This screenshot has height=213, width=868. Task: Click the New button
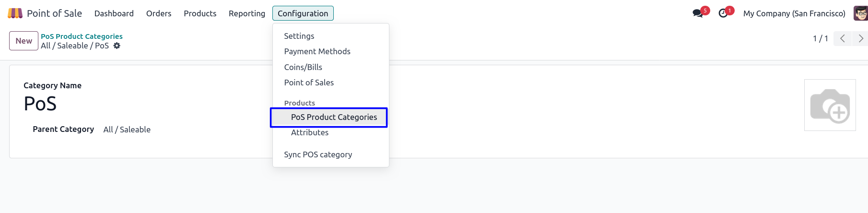tap(23, 41)
